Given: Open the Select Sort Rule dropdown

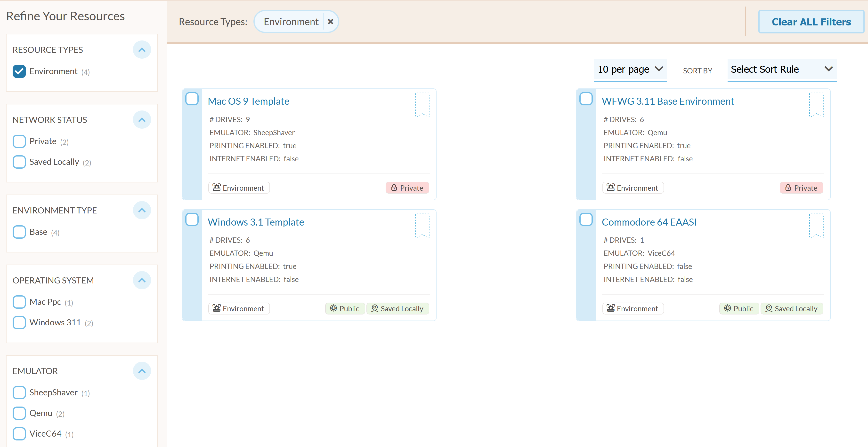Looking at the screenshot, I should 782,70.
